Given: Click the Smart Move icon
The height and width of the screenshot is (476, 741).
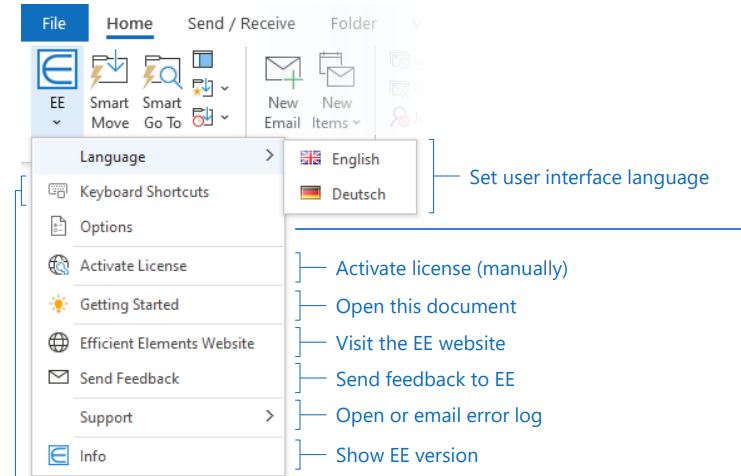Looking at the screenshot, I should pos(109,74).
